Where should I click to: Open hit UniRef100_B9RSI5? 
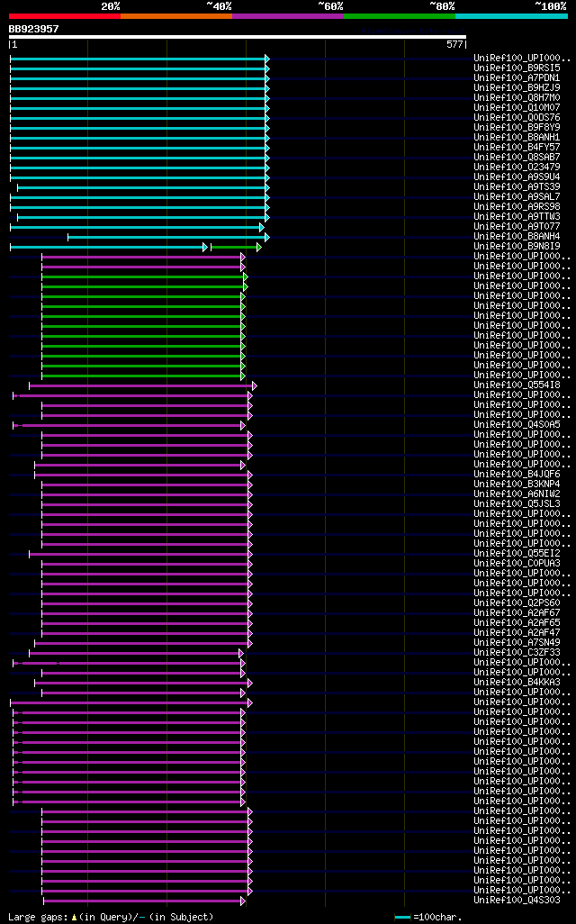pyautogui.click(x=517, y=68)
